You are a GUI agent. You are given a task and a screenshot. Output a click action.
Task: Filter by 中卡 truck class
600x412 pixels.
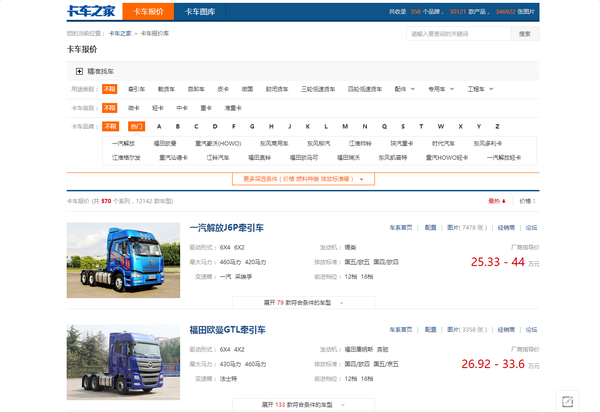(182, 108)
